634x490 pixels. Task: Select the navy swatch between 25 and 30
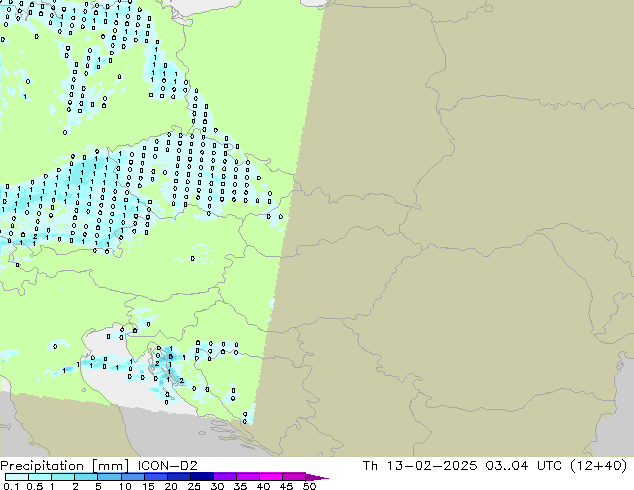click(201, 477)
